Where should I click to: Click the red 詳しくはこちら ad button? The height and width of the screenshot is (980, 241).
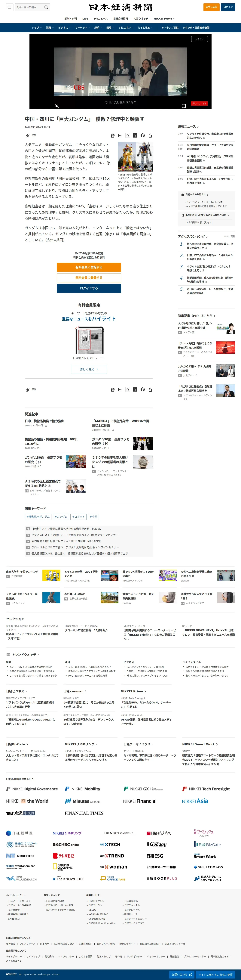point(199,103)
